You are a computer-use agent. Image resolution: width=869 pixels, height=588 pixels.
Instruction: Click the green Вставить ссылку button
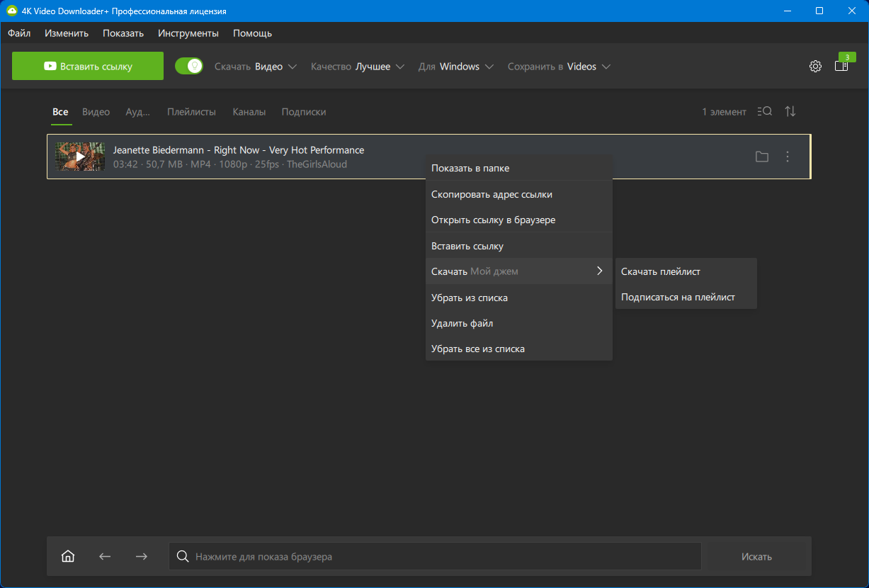pyautogui.click(x=88, y=66)
